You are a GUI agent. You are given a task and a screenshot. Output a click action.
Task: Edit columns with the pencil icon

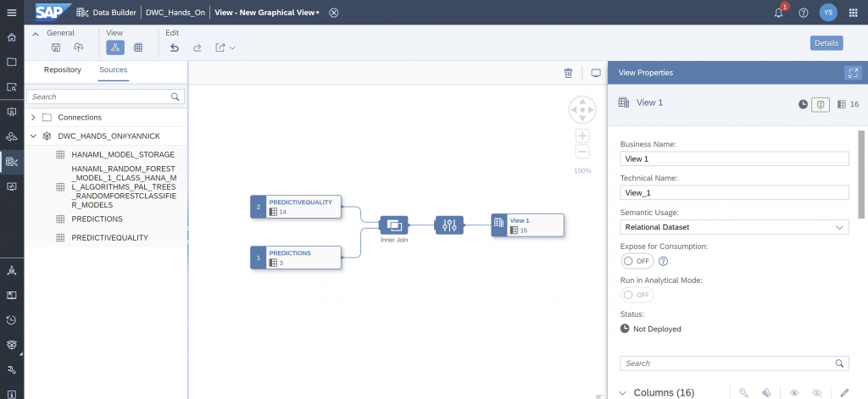pyautogui.click(x=844, y=392)
